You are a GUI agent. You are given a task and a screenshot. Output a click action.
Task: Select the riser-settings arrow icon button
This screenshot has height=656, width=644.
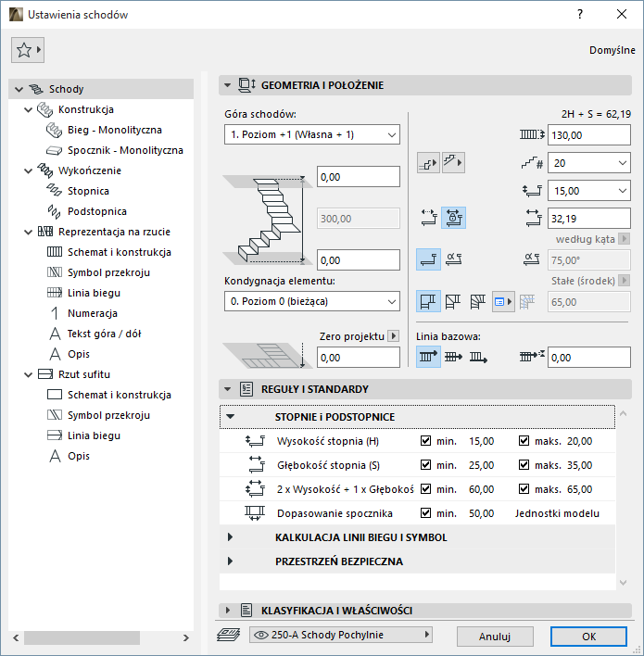click(x=428, y=162)
